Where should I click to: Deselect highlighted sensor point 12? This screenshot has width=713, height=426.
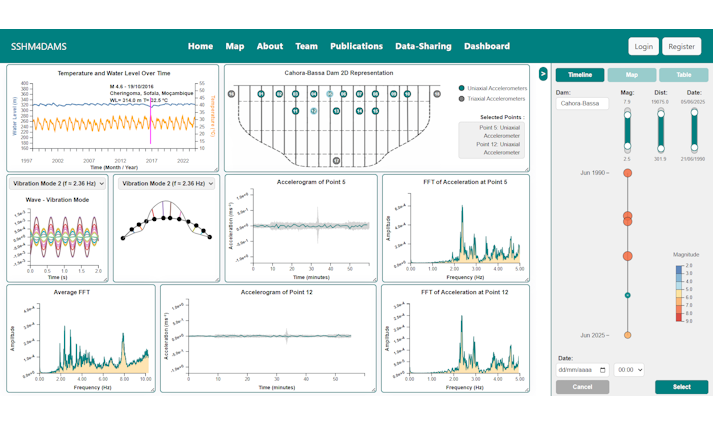314,111
